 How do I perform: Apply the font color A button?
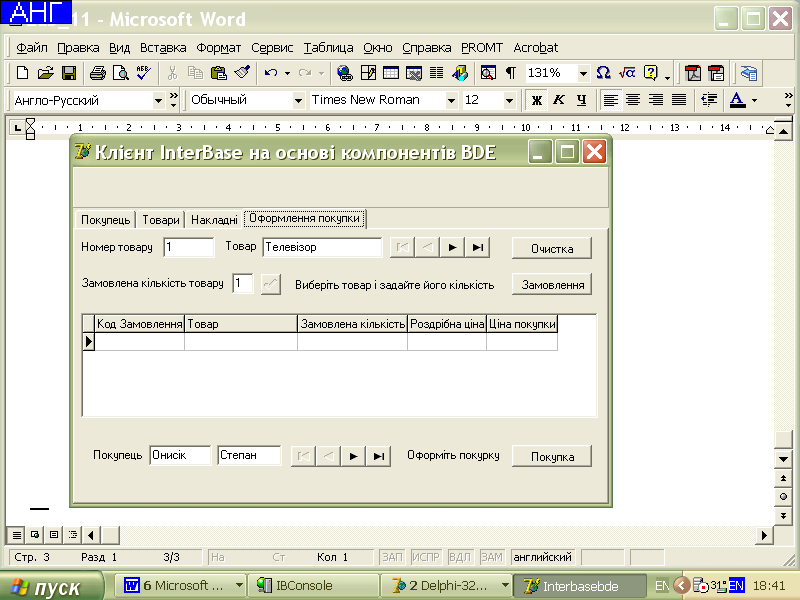(737, 100)
